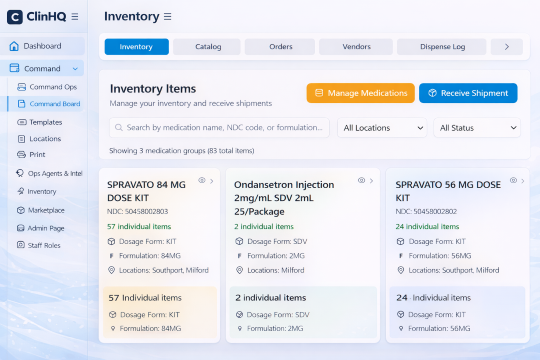Open Marketplace in sidebar
The height and width of the screenshot is (360, 540).
(x=46, y=210)
